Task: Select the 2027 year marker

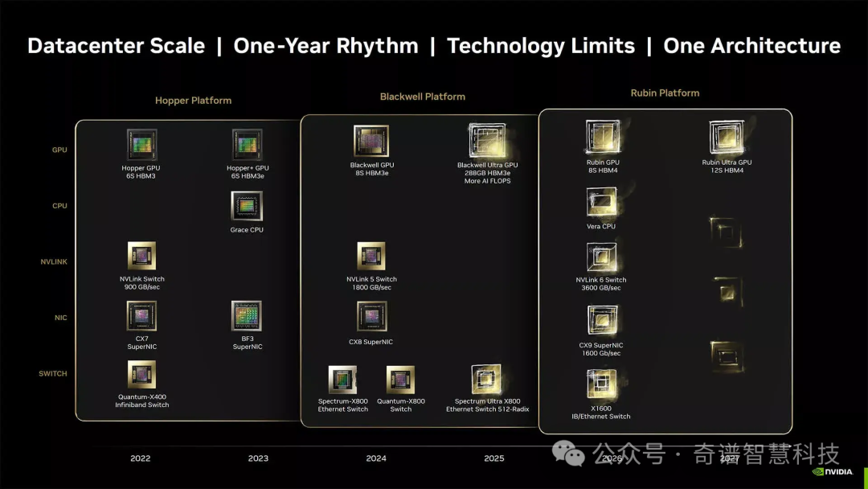Action: 730,458
